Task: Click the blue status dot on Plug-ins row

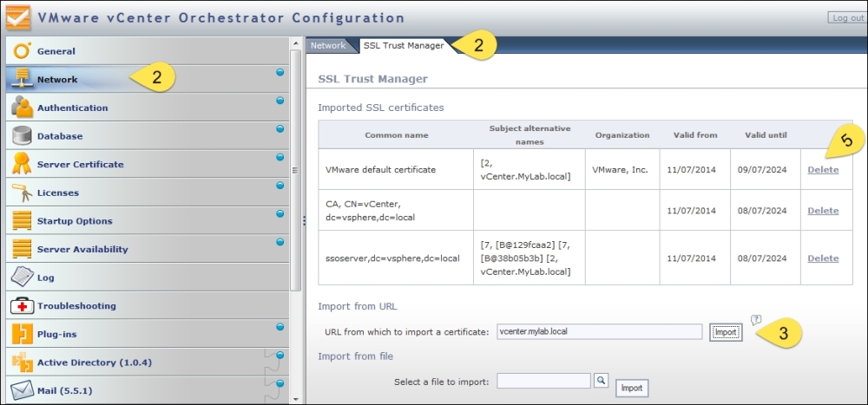Action: click(280, 326)
